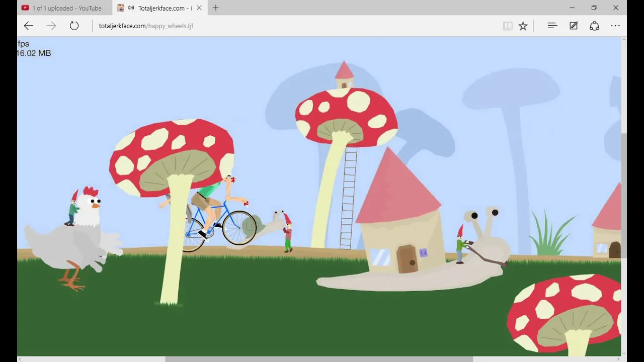Click the door of the snail house
Screen dimensions: 644x362
407,258
